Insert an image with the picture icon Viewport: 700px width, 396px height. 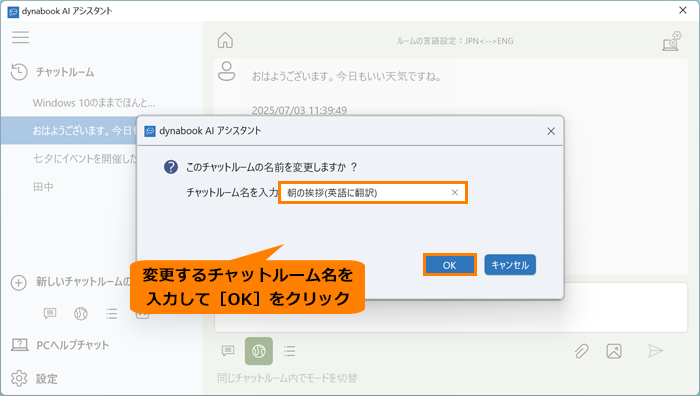(614, 351)
